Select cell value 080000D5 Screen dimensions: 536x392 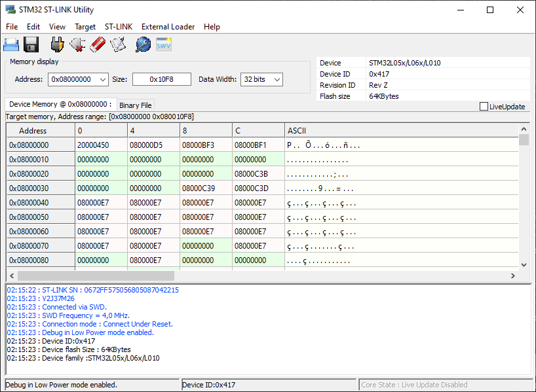tap(153, 145)
